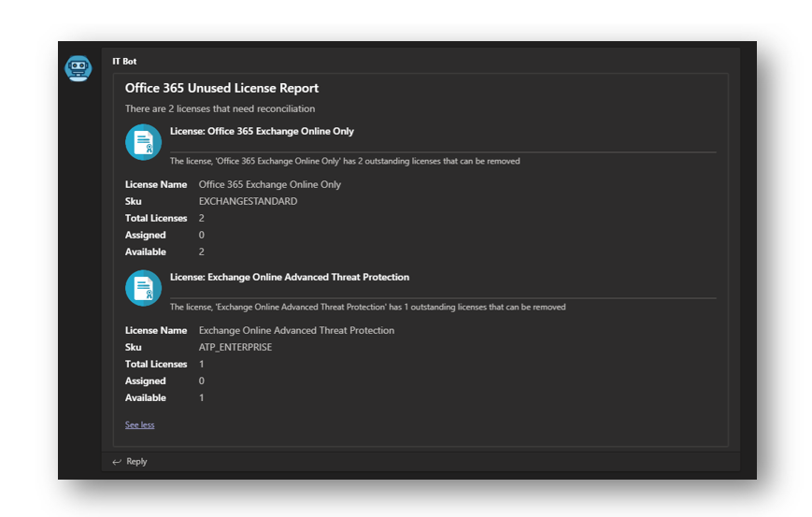Click the text about 2 licenses needing reconciliation
Image resolution: width=812 pixels, height=517 pixels.
221,108
